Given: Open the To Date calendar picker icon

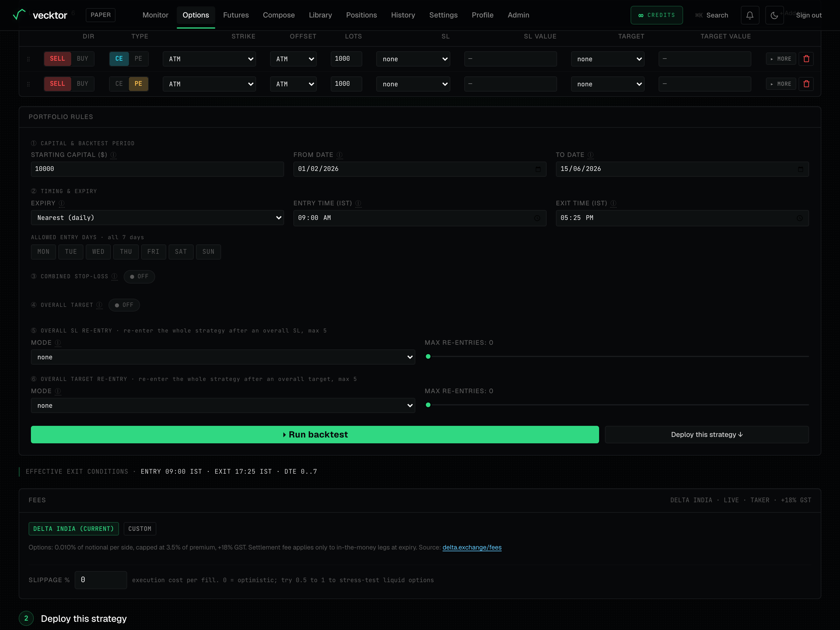Looking at the screenshot, I should pos(800,169).
